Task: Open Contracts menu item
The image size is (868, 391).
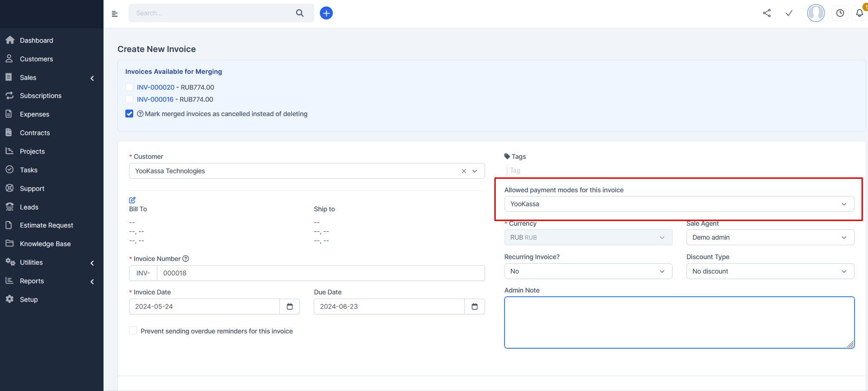Action: [35, 133]
